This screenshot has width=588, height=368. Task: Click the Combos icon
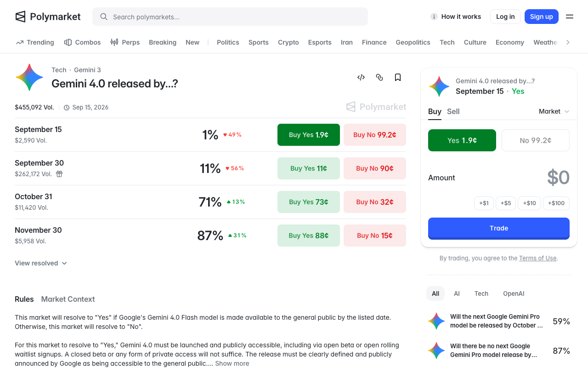[x=68, y=42]
